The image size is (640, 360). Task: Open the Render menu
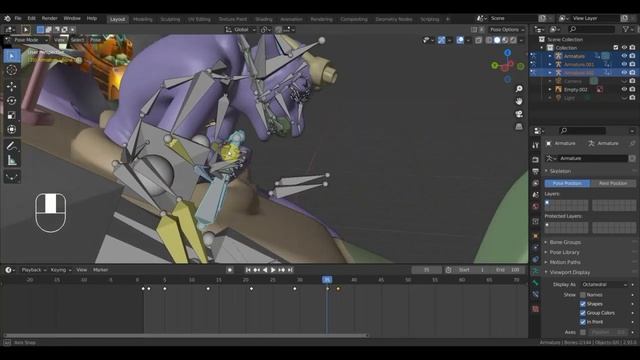coord(49,18)
